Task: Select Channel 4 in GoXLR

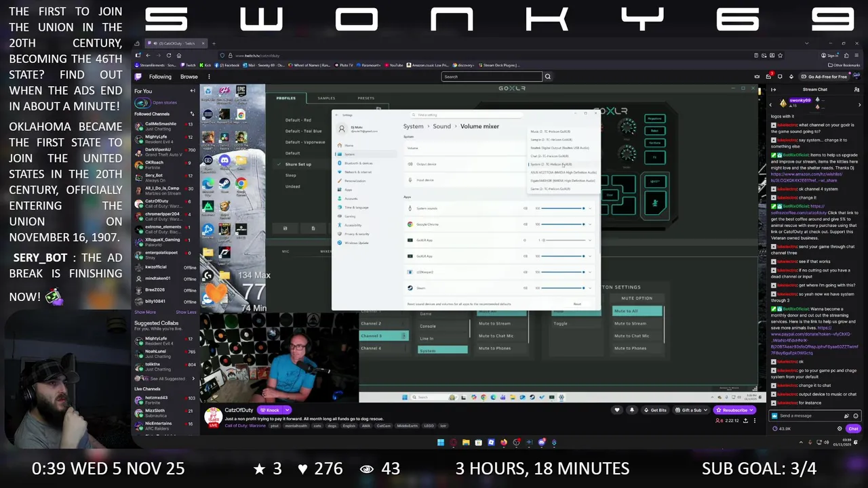Action: (383, 348)
